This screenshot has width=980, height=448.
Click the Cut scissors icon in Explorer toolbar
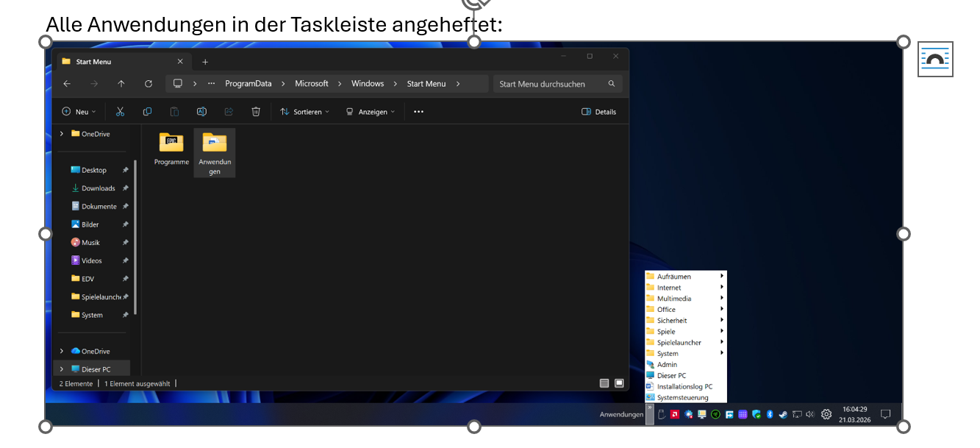tap(120, 112)
